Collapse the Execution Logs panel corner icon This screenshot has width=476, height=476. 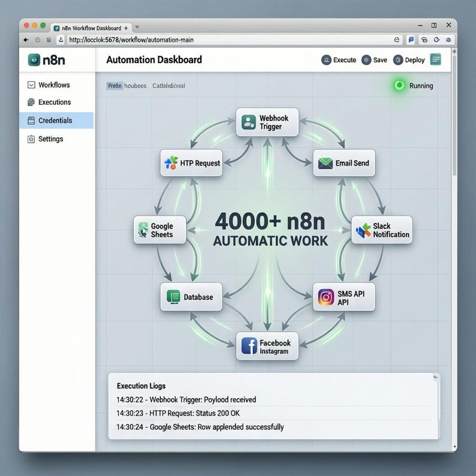pyautogui.click(x=436, y=377)
